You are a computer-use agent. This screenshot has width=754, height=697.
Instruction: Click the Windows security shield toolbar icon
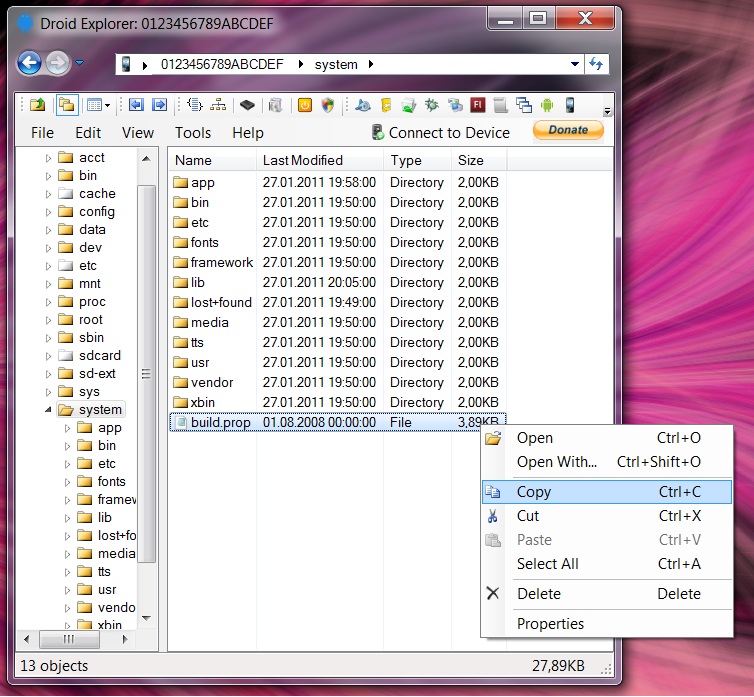pos(328,104)
